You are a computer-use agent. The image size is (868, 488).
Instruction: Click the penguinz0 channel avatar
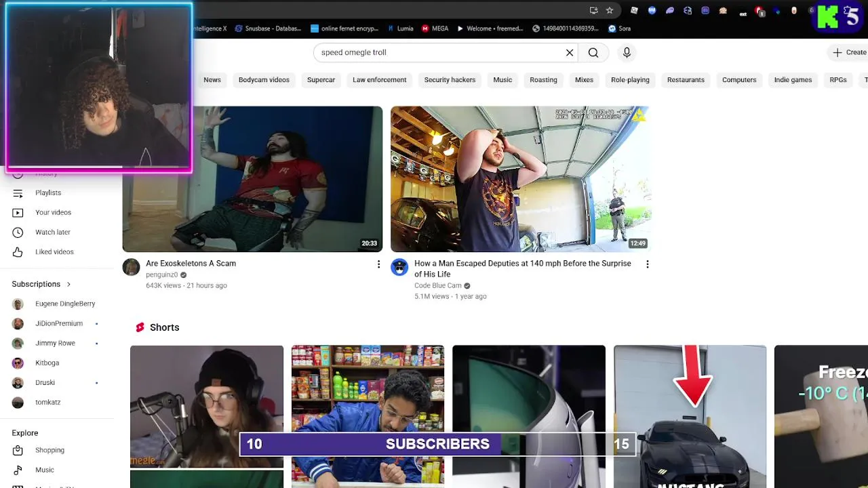click(131, 267)
